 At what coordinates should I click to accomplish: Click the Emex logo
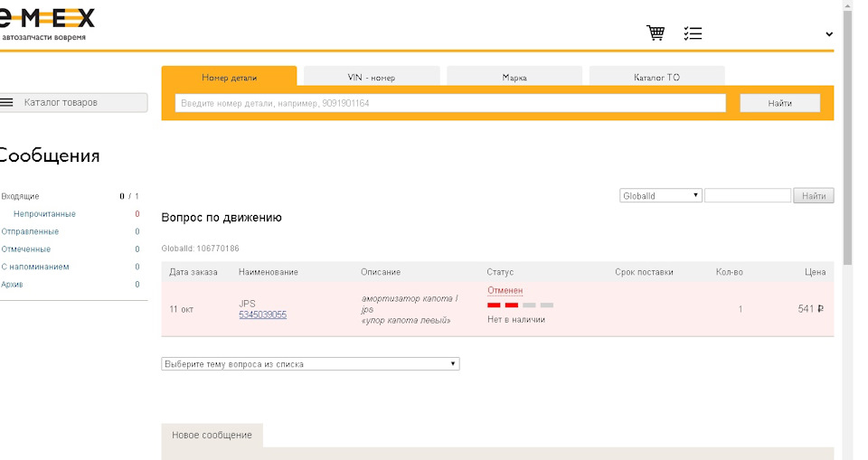pyautogui.click(x=47, y=24)
